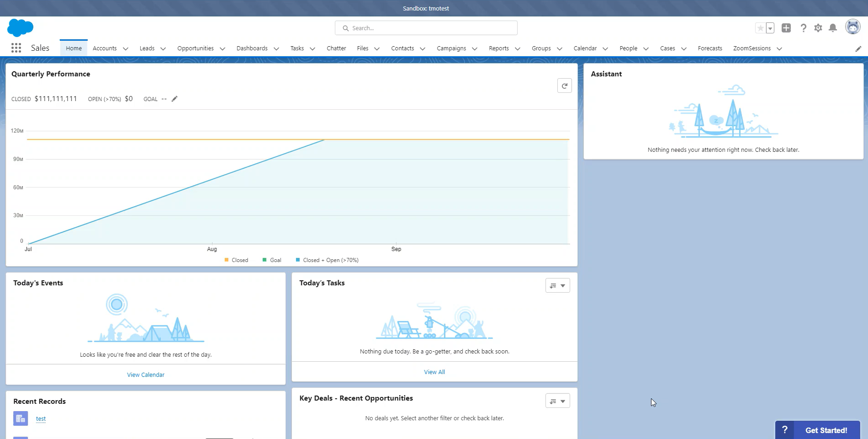
Task: Click the pencil to personalize nav bar
Action: click(858, 49)
